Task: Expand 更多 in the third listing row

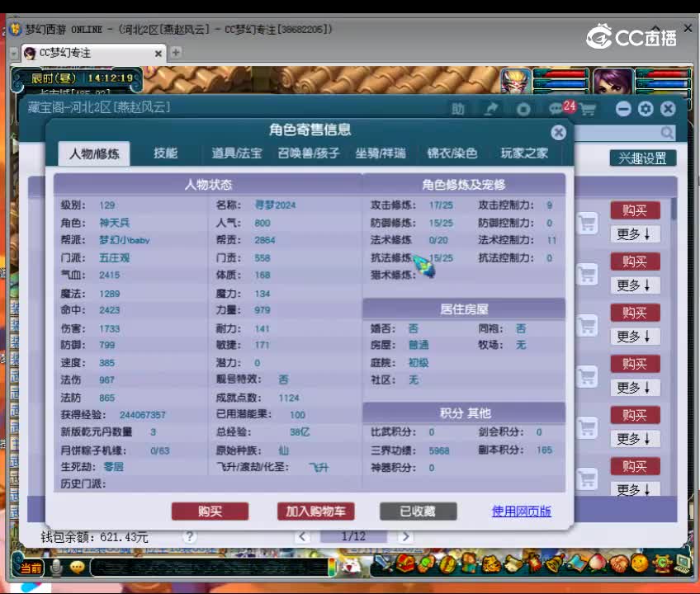Action: tap(635, 337)
